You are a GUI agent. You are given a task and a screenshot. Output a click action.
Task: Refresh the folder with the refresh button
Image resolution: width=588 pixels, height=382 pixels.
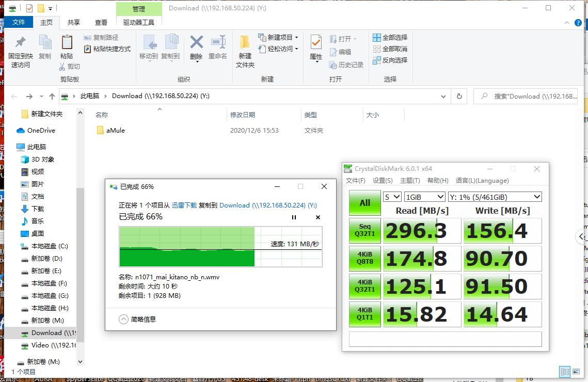point(459,96)
